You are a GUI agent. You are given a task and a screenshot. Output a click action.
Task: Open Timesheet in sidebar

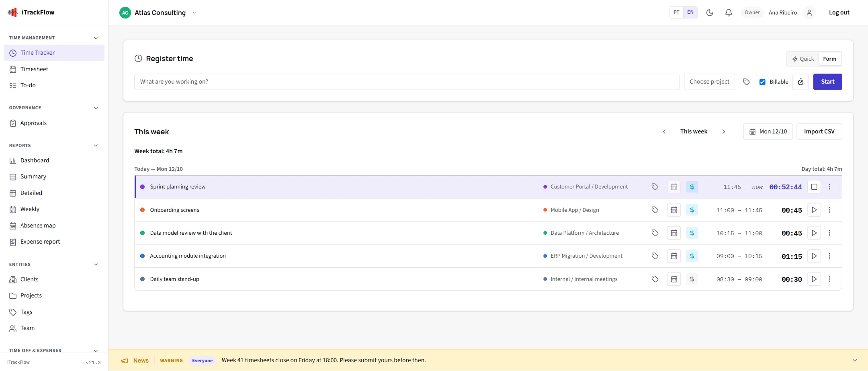click(x=54, y=69)
